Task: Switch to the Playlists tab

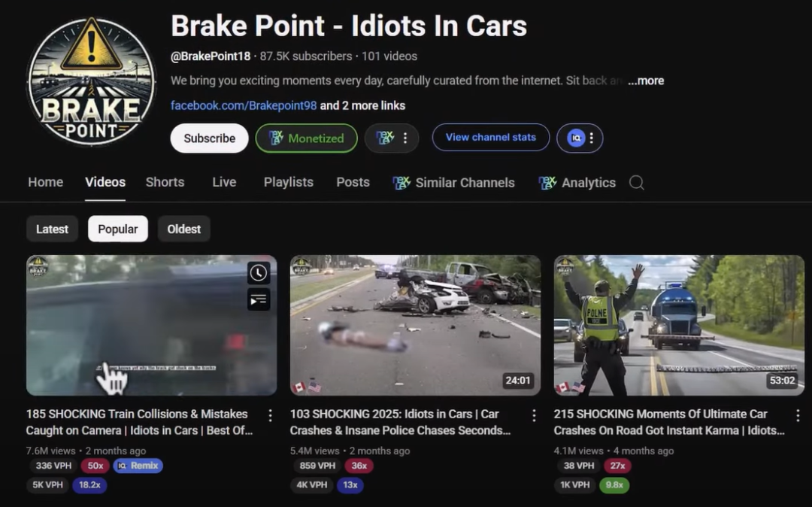Action: pos(288,182)
